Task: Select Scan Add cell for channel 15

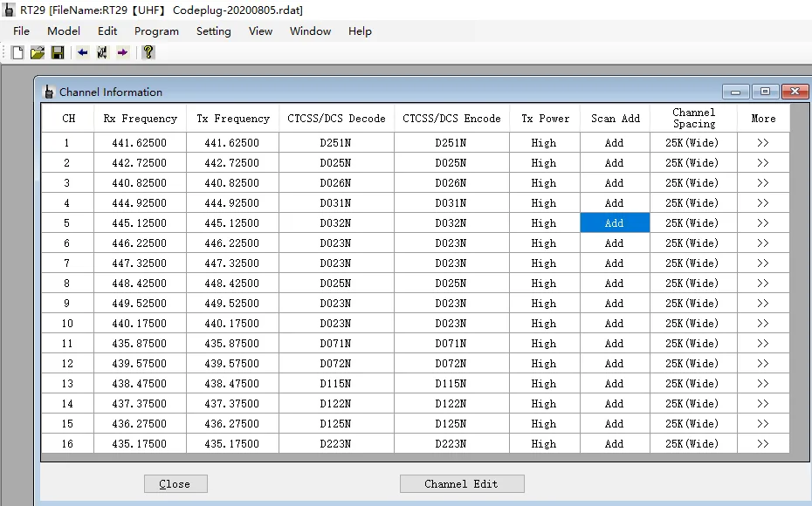Action: [x=615, y=424]
